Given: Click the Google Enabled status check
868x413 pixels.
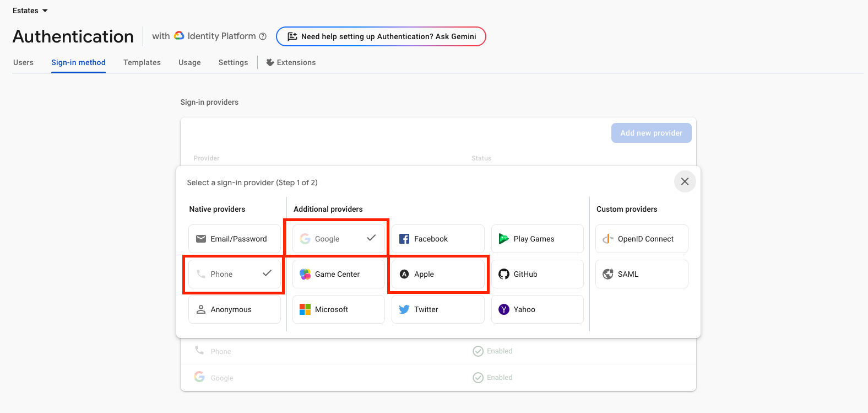Looking at the screenshot, I should pyautogui.click(x=478, y=378).
